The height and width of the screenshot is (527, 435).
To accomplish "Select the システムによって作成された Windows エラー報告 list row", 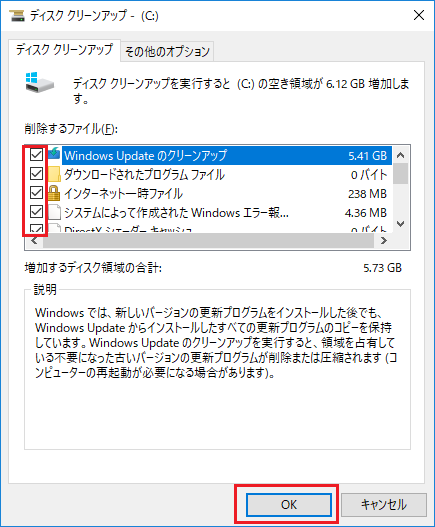I will (220, 212).
